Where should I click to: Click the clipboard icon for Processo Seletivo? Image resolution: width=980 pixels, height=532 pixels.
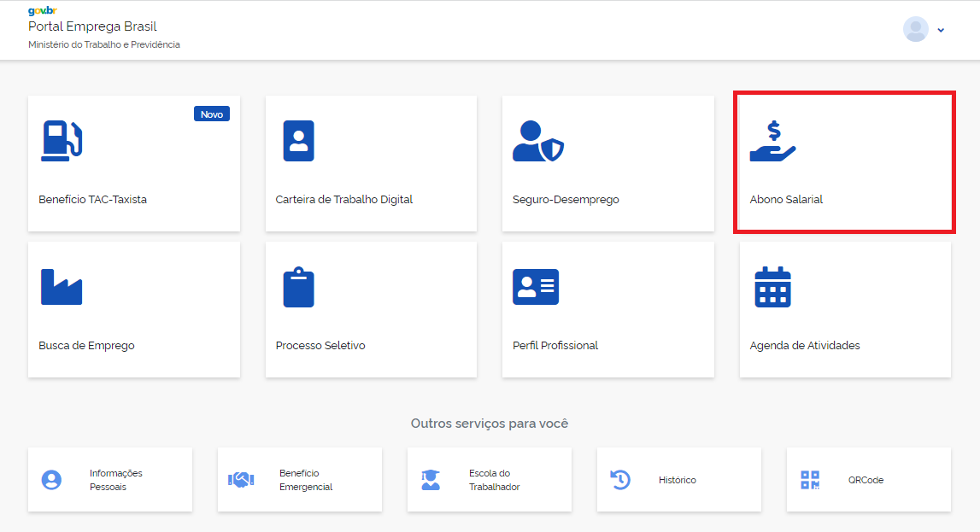(298, 287)
